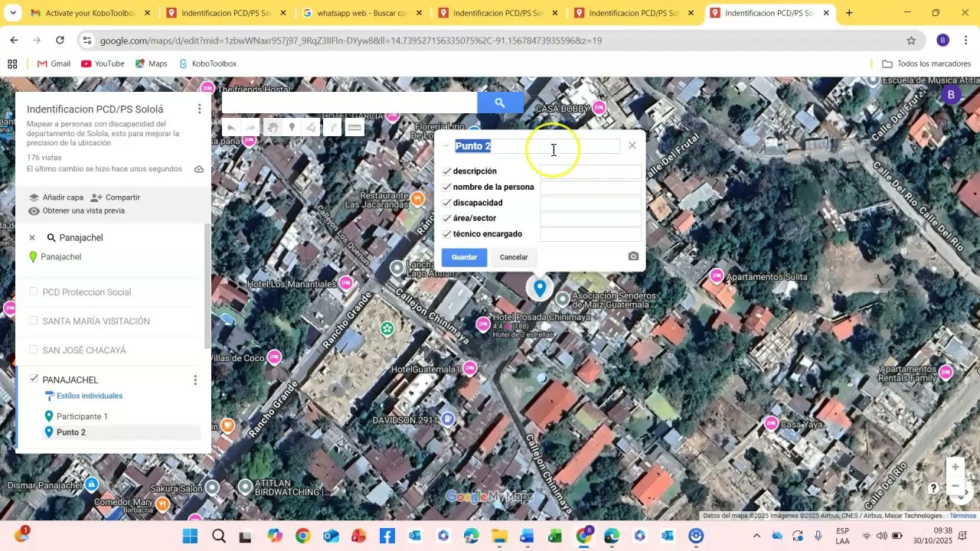
Task: Open File Explorer from taskbar
Action: tap(499, 536)
